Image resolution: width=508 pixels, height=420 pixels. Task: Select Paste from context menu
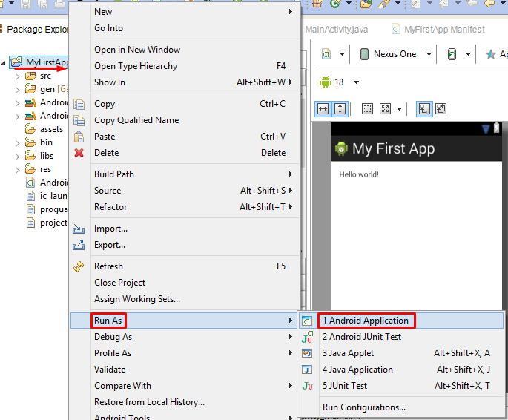(x=184, y=137)
